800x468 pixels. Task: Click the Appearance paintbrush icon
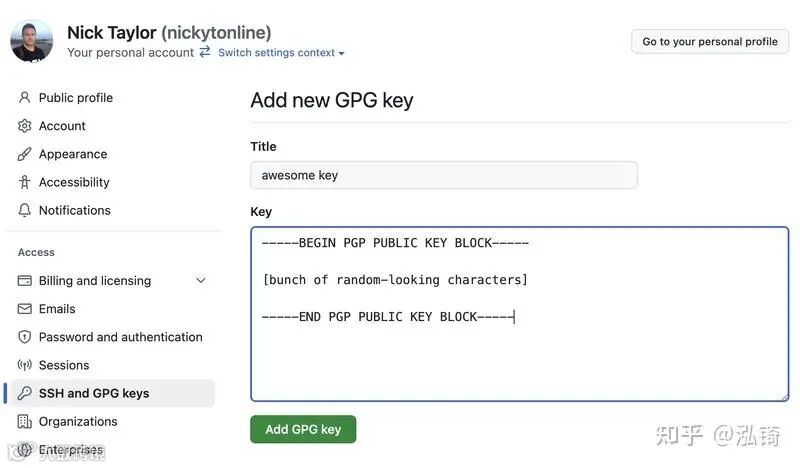[25, 154]
